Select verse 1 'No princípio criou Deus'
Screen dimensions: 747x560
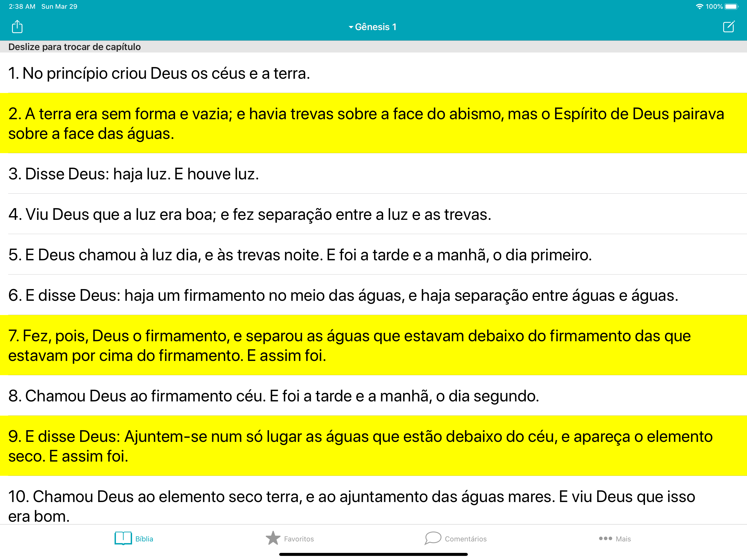coord(373,73)
